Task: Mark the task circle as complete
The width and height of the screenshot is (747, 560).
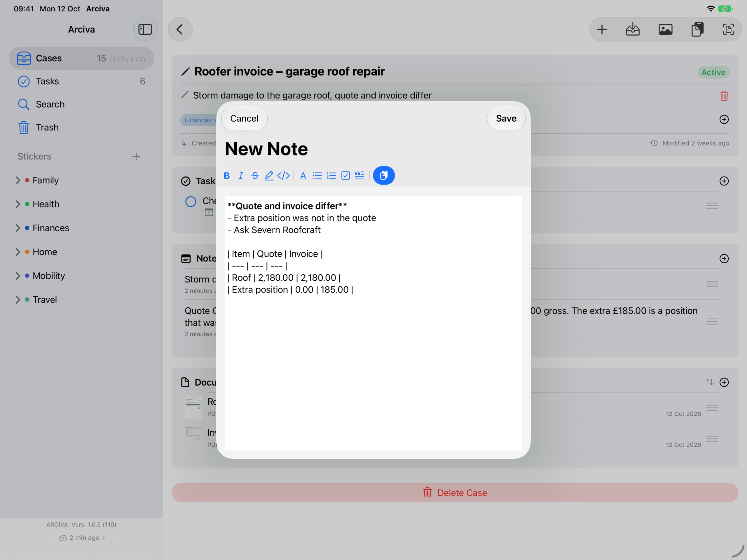Action: tap(191, 202)
